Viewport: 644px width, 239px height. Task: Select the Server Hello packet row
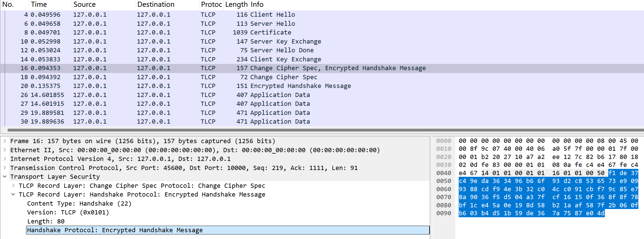tap(322, 24)
